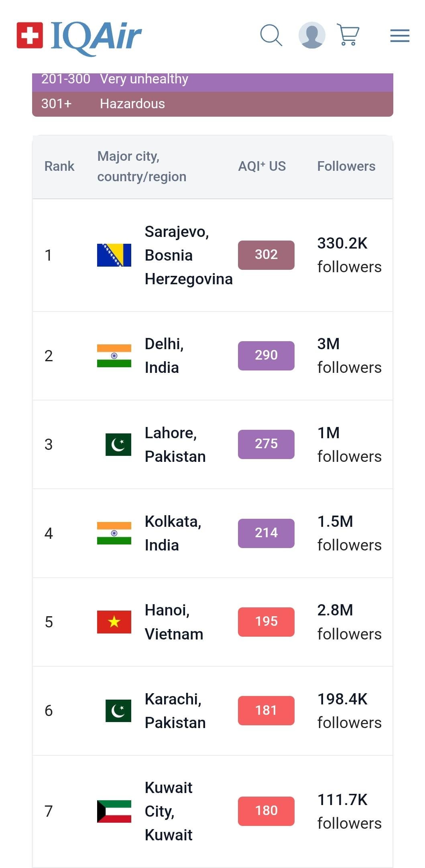This screenshot has width=425, height=868.
Task: Click the Kuwait flag icon
Action: (114, 811)
